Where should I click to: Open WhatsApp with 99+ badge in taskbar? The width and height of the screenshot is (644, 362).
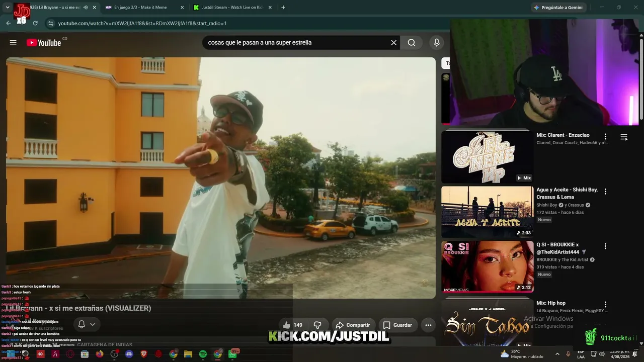coord(233,354)
